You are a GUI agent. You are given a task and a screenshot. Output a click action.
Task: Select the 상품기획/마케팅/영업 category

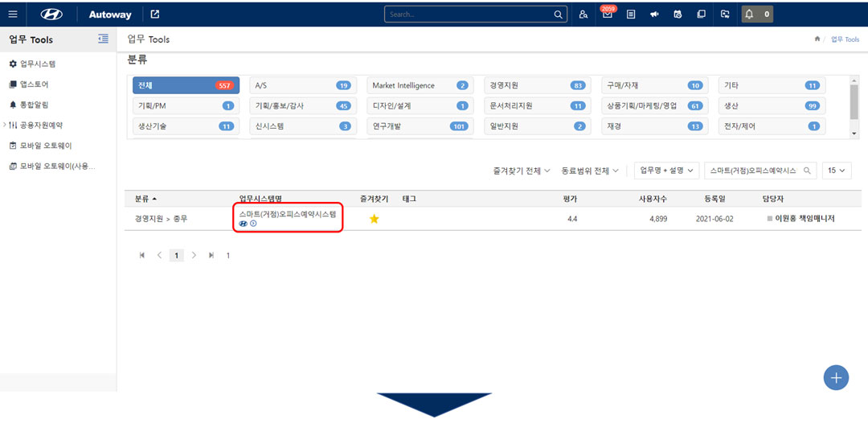click(655, 106)
